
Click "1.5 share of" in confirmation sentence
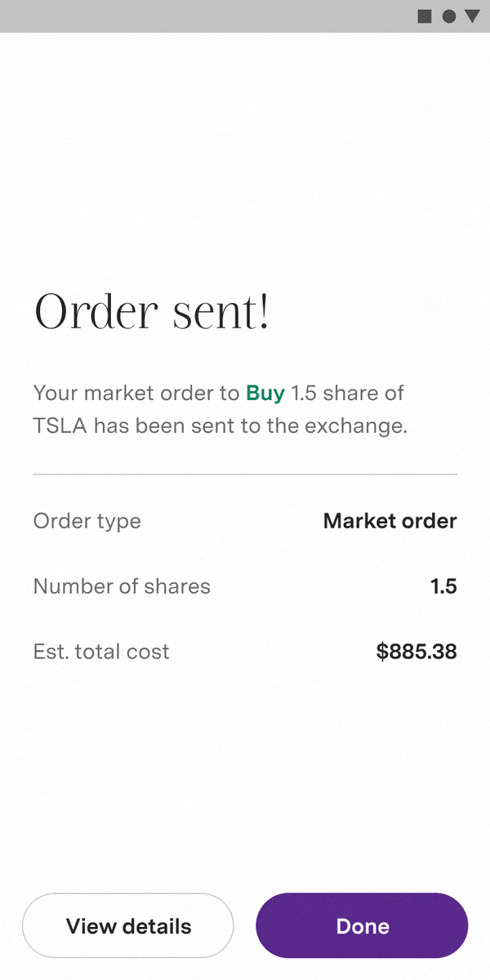click(x=348, y=394)
